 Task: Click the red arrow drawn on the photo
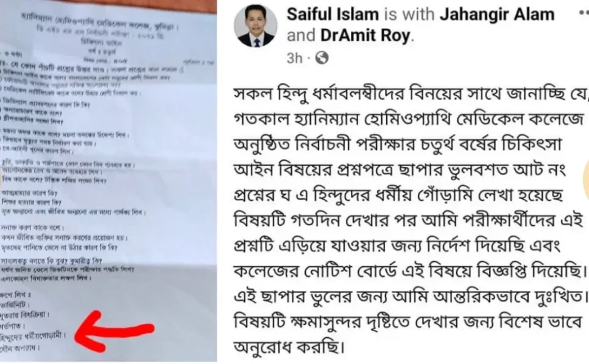coord(114,331)
